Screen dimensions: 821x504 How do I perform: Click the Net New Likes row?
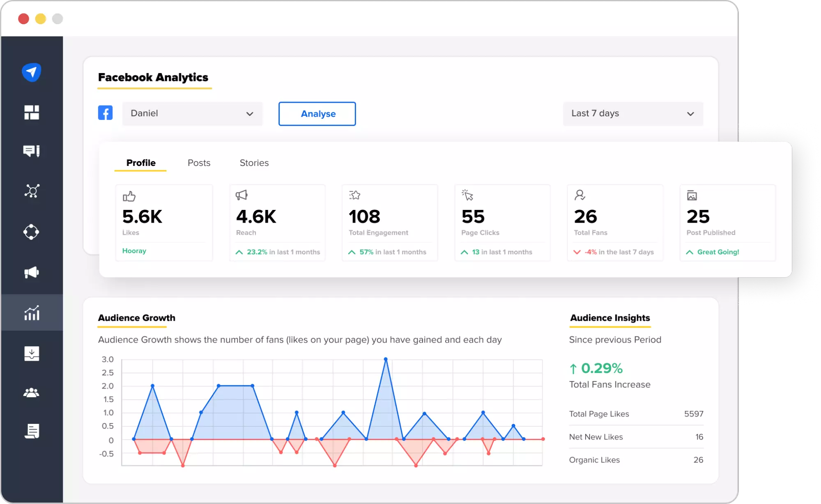point(636,437)
